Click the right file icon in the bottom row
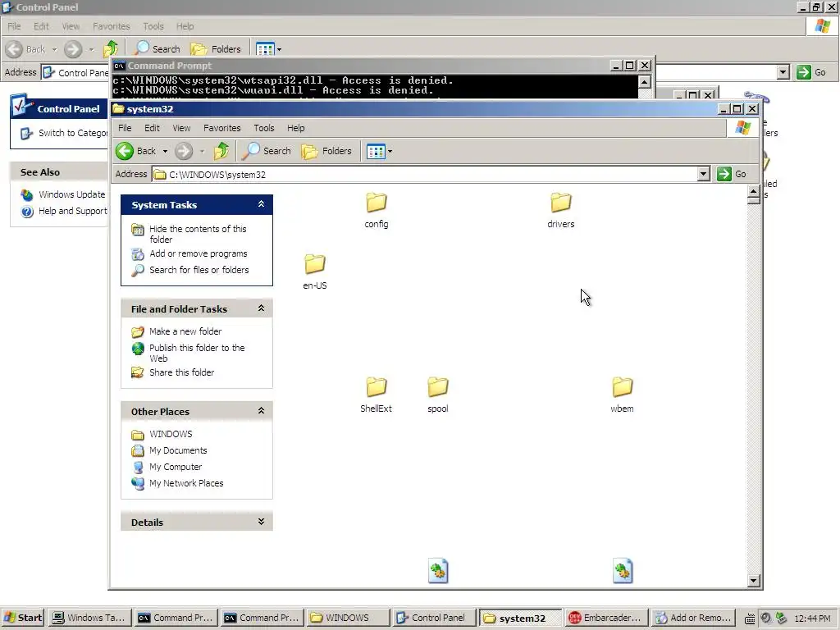 623,571
